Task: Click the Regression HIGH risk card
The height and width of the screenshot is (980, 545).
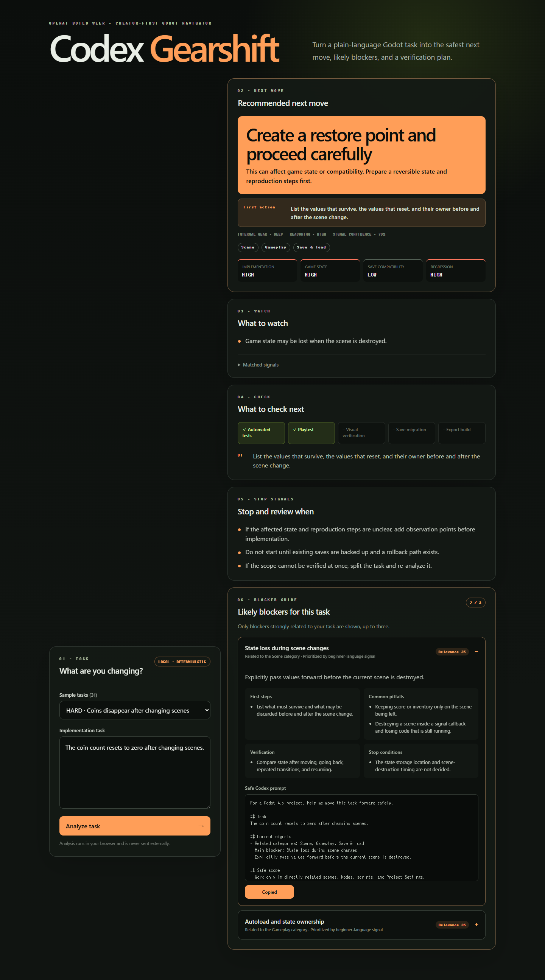Action: 456,270
